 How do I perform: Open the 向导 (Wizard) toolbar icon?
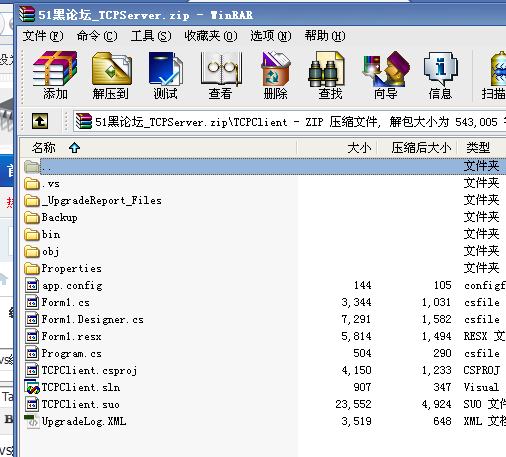(386, 75)
